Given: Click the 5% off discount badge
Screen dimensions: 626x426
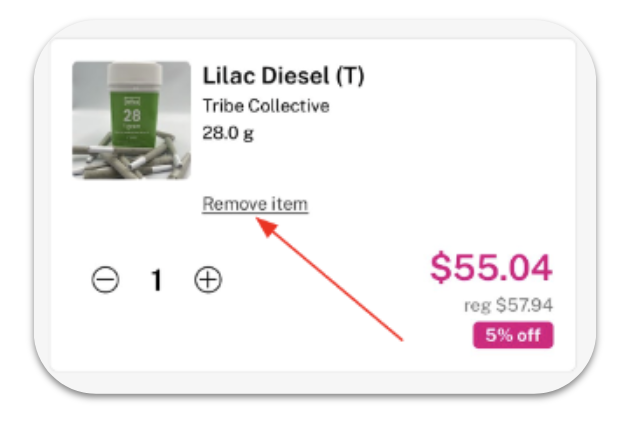Looking at the screenshot, I should (x=513, y=335).
